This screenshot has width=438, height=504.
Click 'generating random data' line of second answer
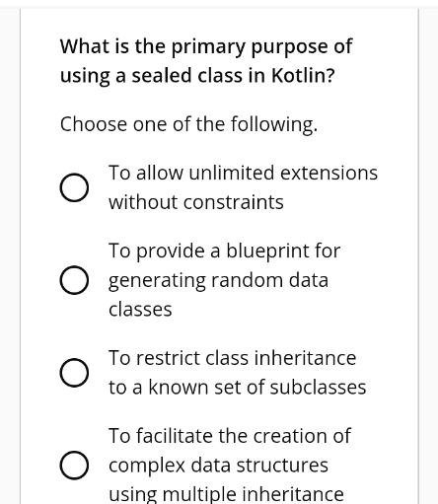[218, 281]
